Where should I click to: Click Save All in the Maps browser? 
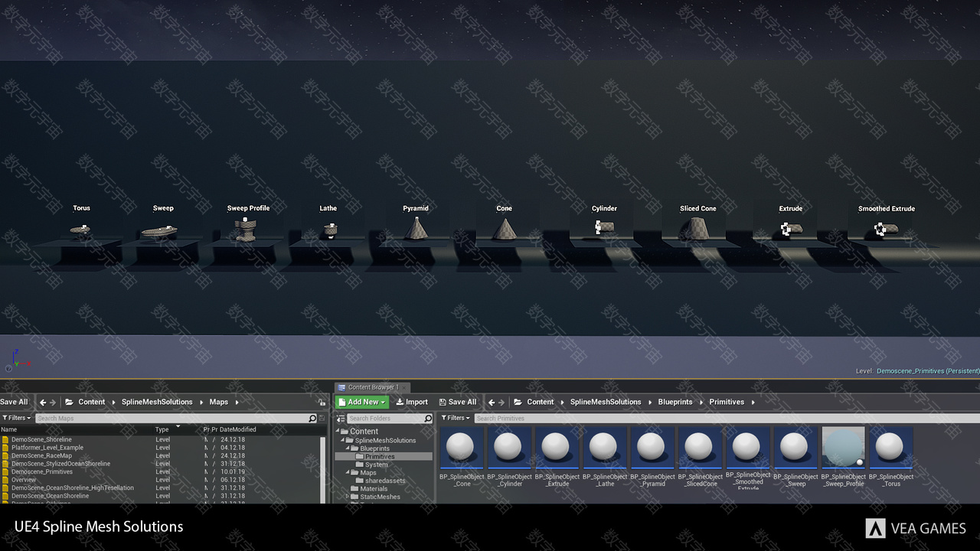point(14,402)
